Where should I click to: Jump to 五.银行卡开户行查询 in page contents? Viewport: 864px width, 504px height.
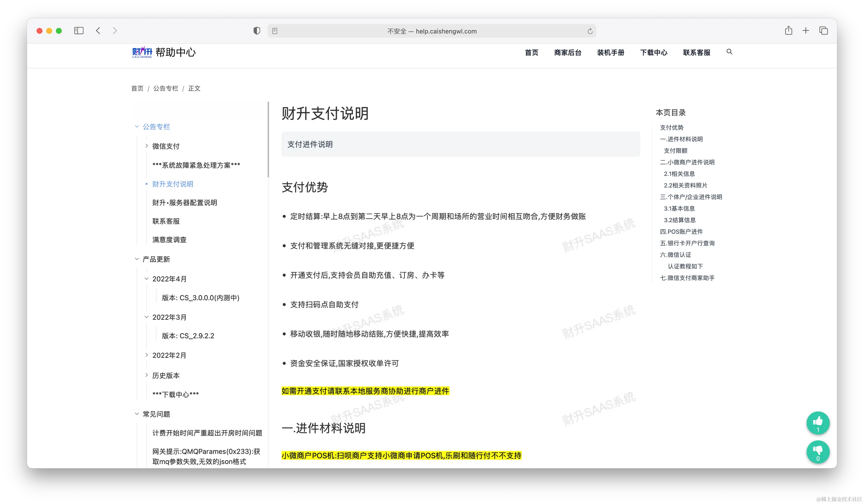coord(687,243)
